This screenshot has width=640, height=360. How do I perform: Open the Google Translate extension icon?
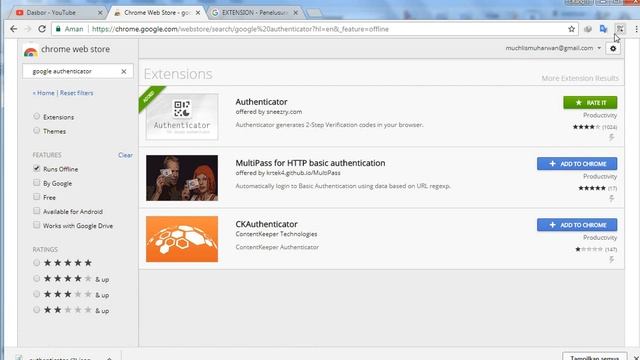[x=604, y=29]
